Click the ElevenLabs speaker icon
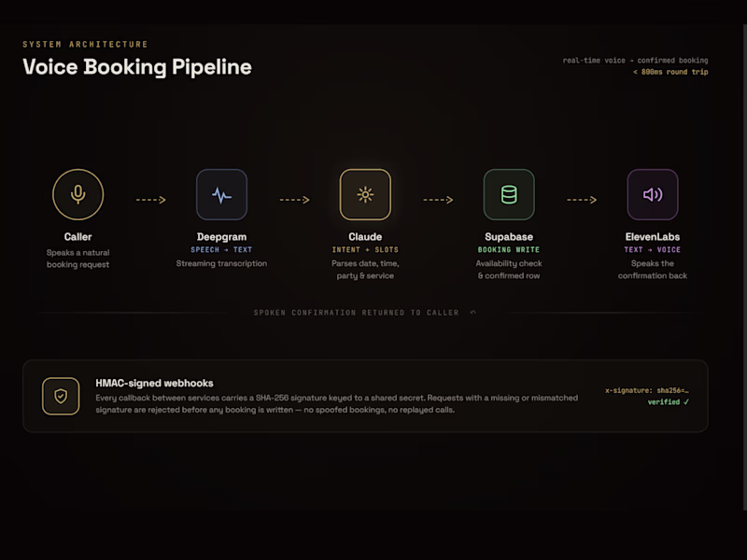Image resolution: width=747 pixels, height=560 pixels. coord(653,194)
